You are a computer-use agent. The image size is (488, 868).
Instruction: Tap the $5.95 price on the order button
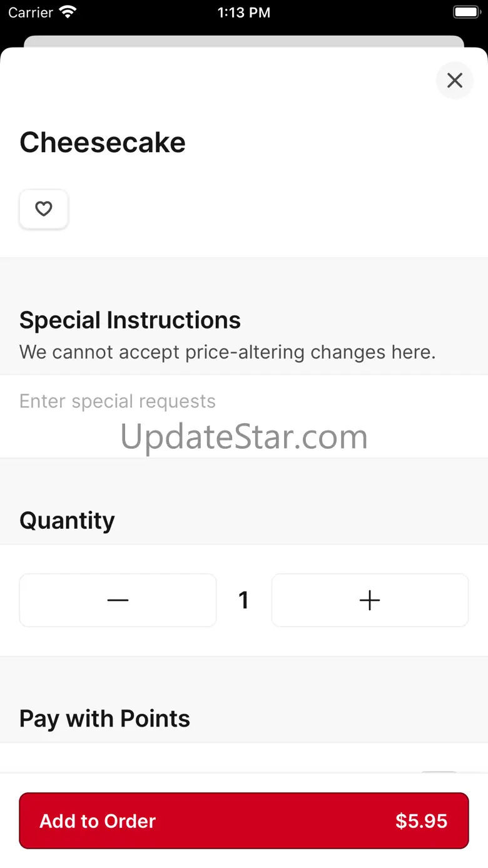click(x=421, y=821)
